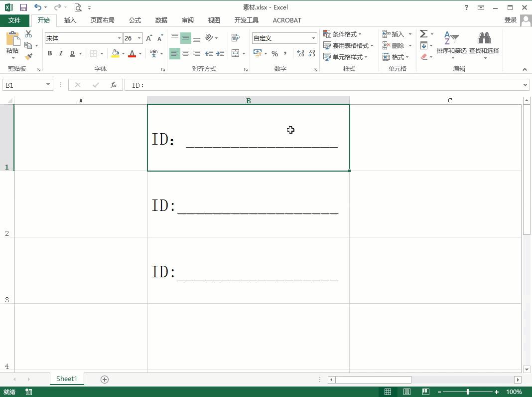Click the Save icon in quick access toolbar
The width and height of the screenshot is (532, 397).
click(23, 7)
